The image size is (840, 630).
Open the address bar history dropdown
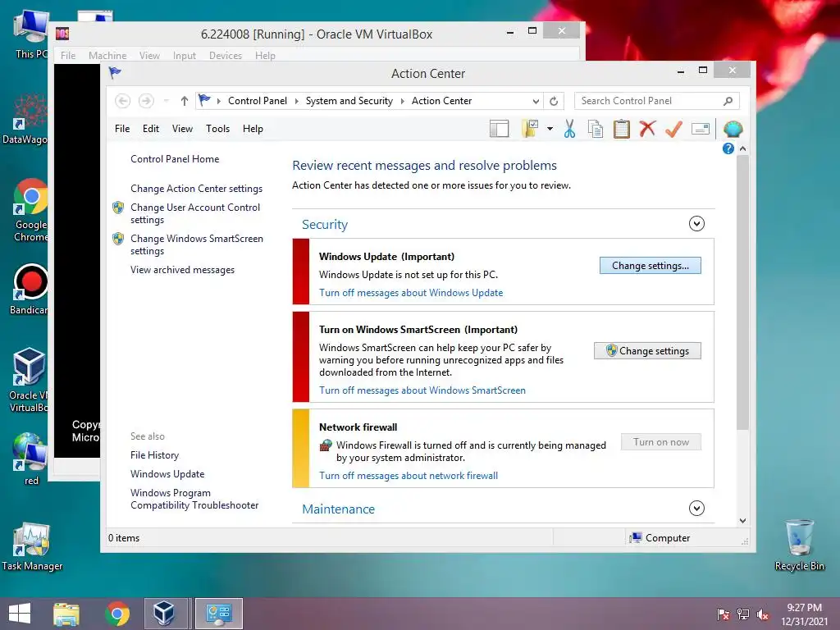[x=535, y=101]
